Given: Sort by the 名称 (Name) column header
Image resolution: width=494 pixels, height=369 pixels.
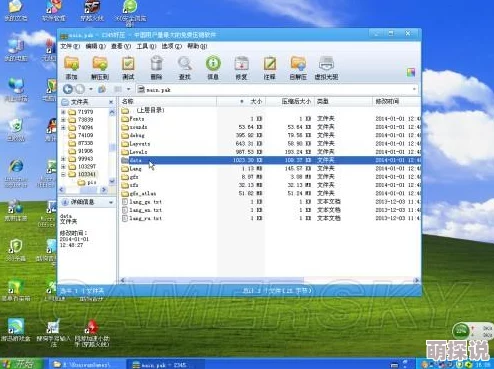Looking at the screenshot, I should [x=168, y=101].
